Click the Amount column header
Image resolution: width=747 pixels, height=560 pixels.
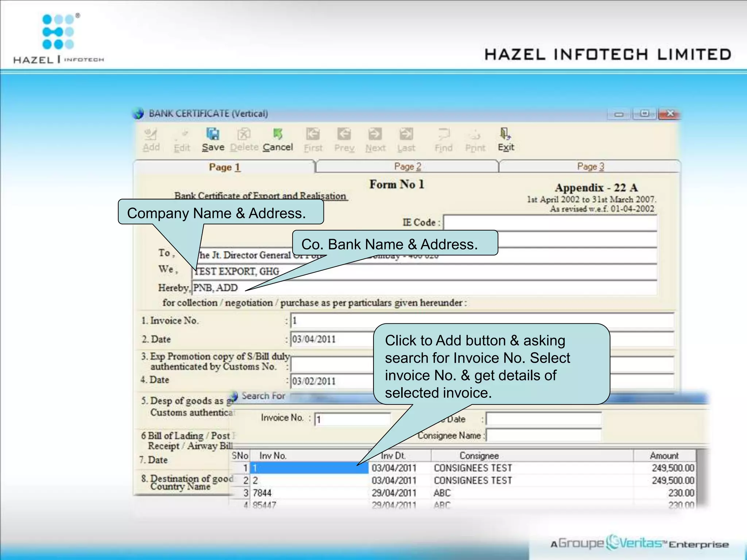[x=664, y=456]
